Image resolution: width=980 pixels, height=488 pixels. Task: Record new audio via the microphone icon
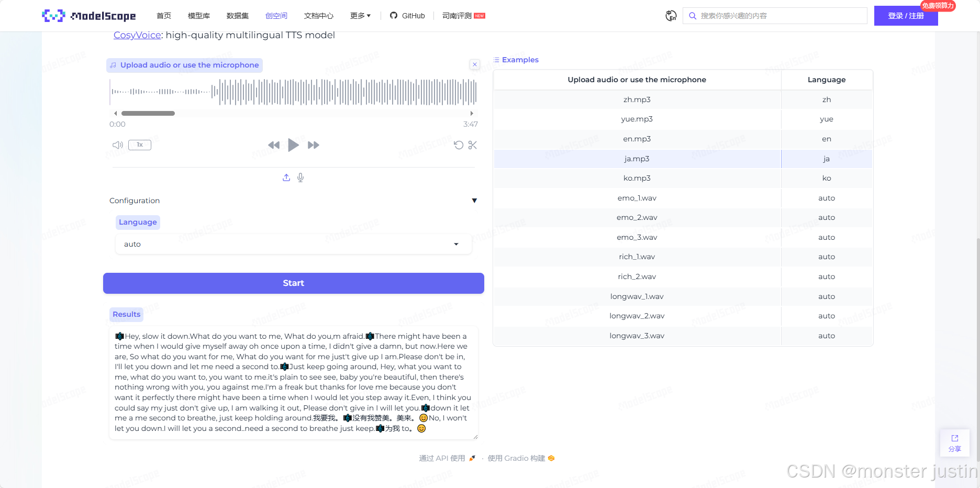(x=300, y=178)
